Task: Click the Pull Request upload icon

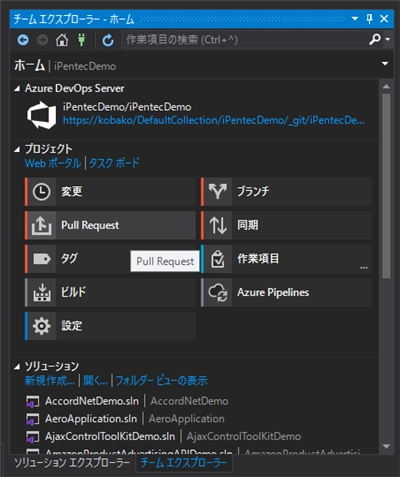Action: click(x=42, y=225)
